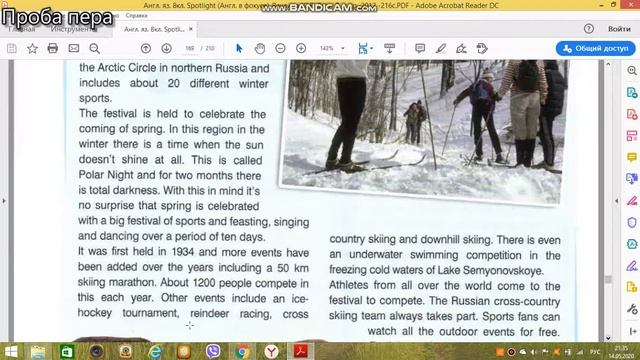Open the yellow Comment tool in the right pane
640x360 pixels.
(x=632, y=158)
